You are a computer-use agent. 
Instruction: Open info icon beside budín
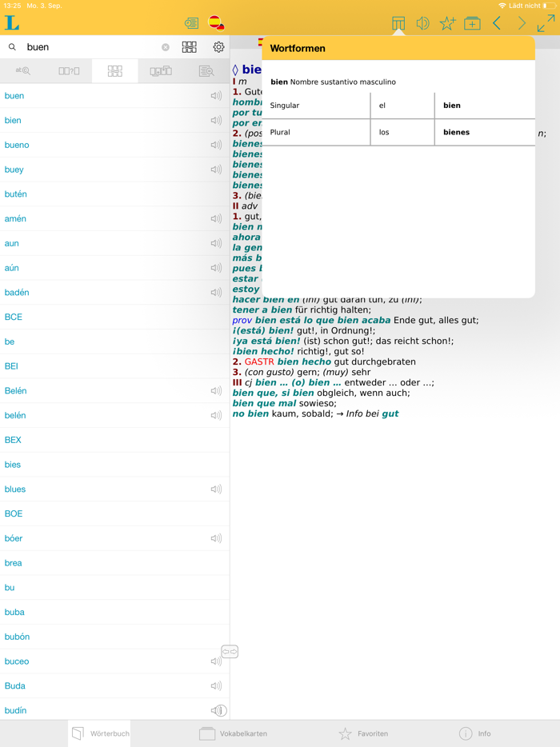[x=221, y=711]
